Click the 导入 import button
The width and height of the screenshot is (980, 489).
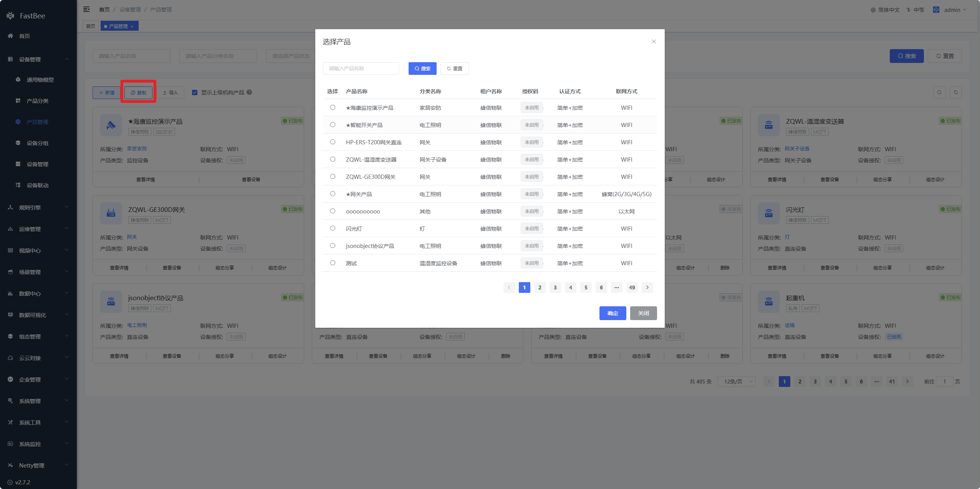pos(170,93)
